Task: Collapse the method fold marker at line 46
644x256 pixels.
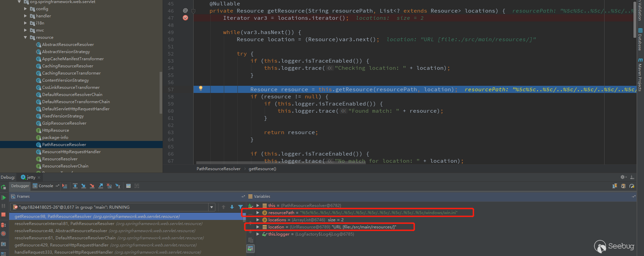Action: (x=193, y=11)
